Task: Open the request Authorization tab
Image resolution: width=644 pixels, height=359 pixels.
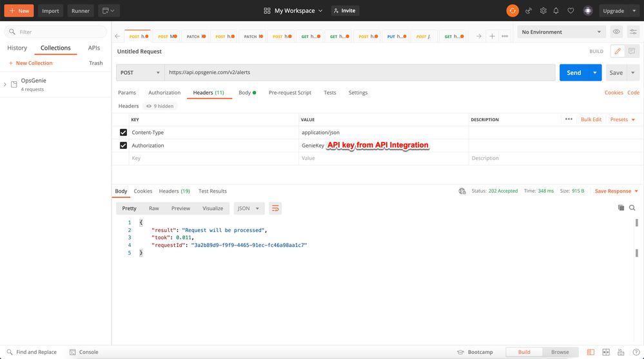Action: 164,92
